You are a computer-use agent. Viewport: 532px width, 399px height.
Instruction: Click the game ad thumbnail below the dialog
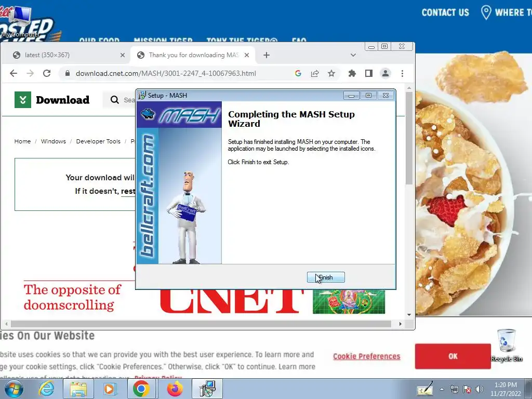[x=349, y=302]
